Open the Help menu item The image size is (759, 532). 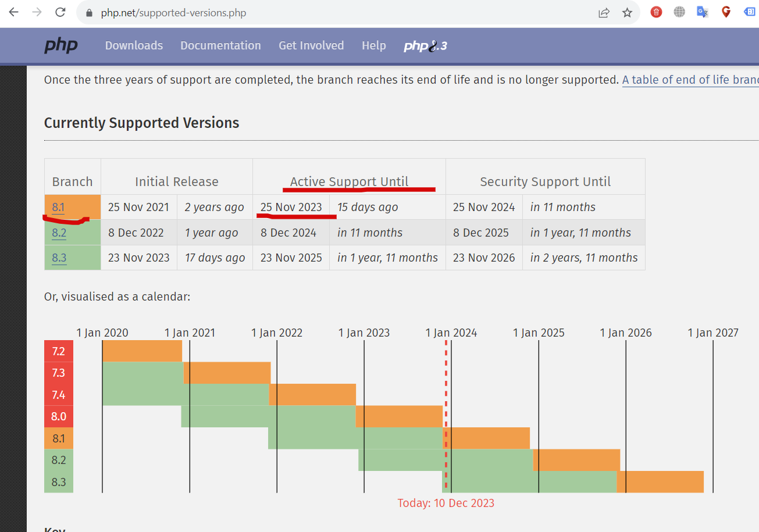tap(373, 45)
